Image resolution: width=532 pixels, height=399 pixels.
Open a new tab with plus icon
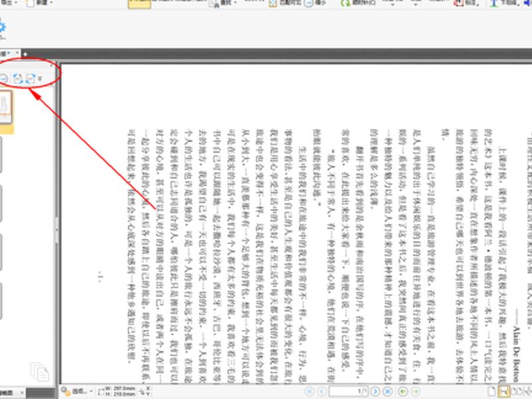pos(25,54)
